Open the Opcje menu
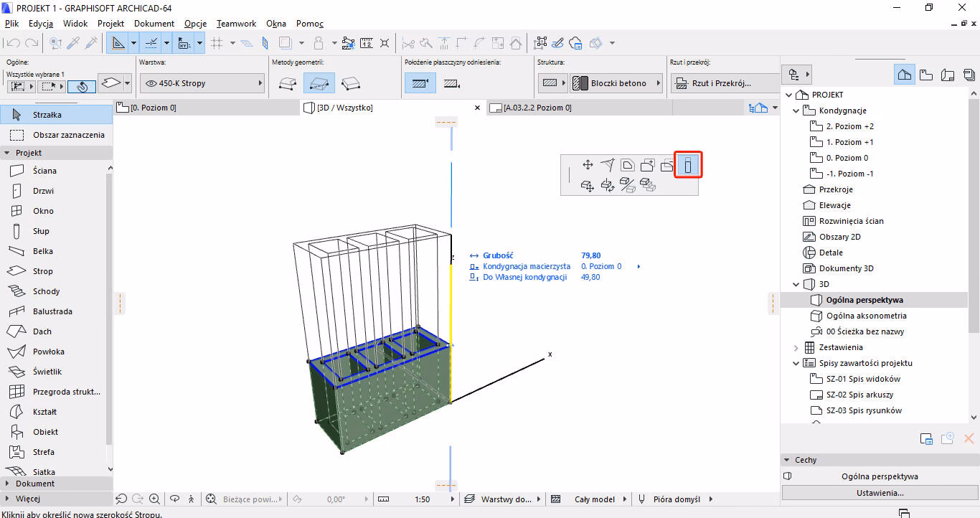980x518 pixels. tap(195, 24)
